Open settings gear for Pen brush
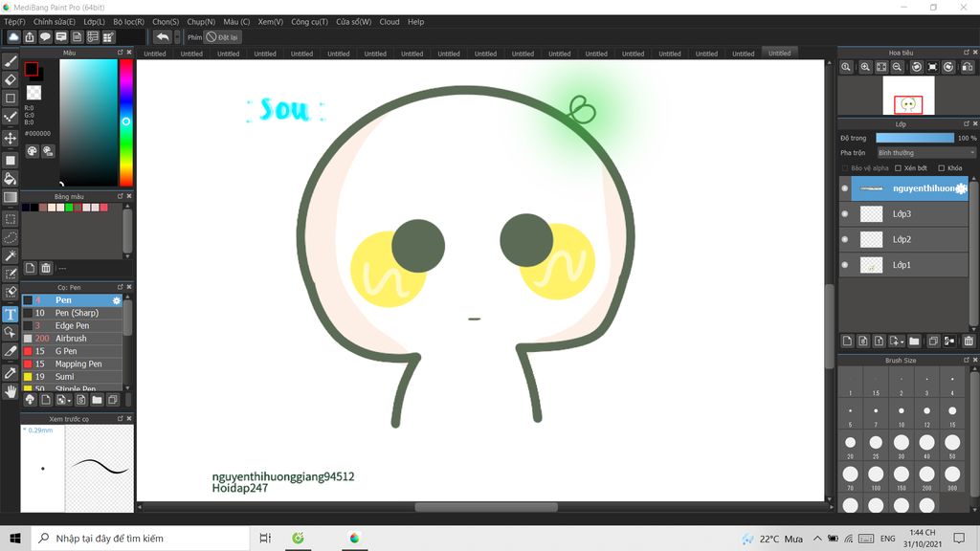Screen dimensions: 980x551 [x=116, y=300]
